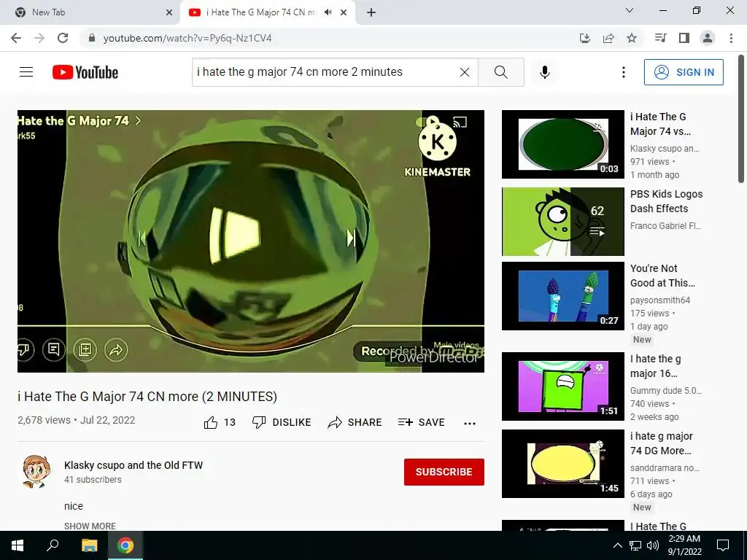The width and height of the screenshot is (747, 560).
Task: Click the DISLIKE button
Action: [x=282, y=422]
